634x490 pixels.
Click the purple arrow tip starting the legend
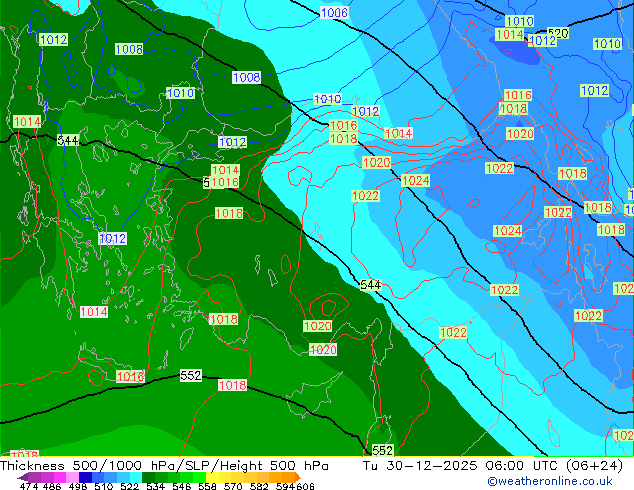click(x=22, y=477)
